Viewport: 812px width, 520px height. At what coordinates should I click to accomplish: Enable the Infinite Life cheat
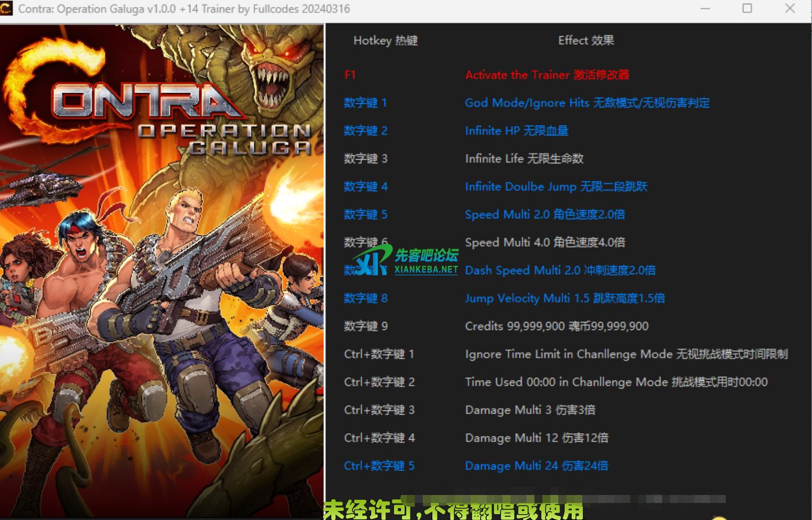click(x=524, y=159)
